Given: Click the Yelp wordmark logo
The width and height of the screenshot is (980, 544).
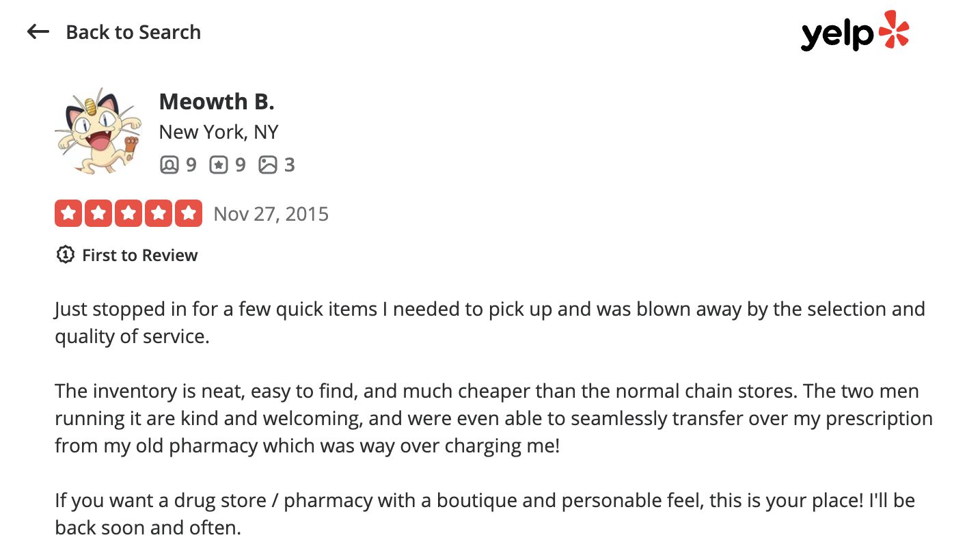Looking at the screenshot, I should (x=837, y=34).
